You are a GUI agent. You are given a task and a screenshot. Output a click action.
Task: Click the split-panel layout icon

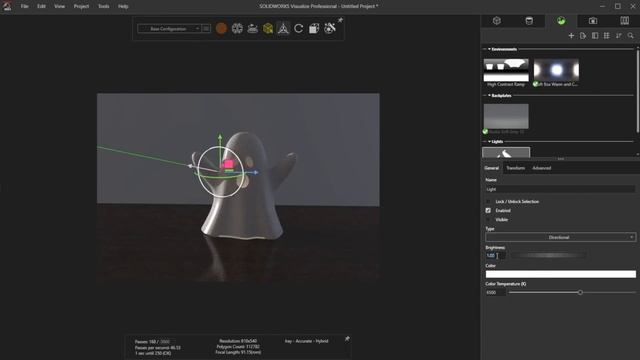coord(595,36)
